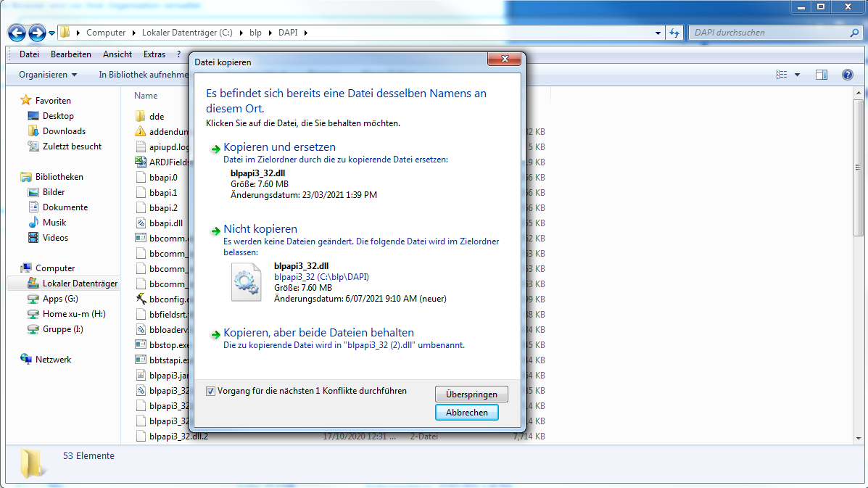Toggle the Vorgang für nächsten Konflikte checkbox
The width and height of the screenshot is (868, 488).
(210, 391)
